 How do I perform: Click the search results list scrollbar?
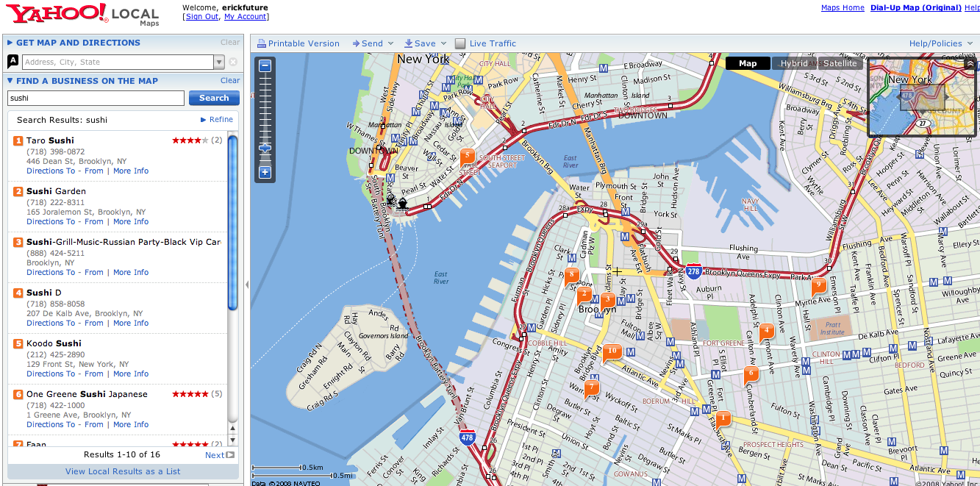233,223
